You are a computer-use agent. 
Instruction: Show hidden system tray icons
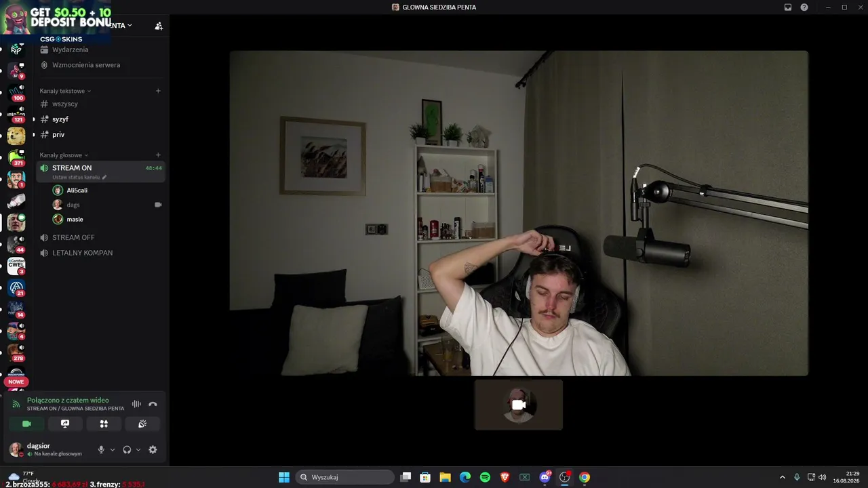click(782, 477)
